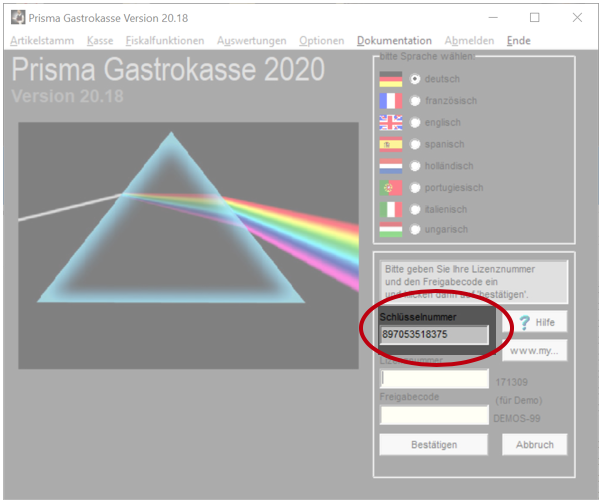Click the Abmelden menu item

click(x=469, y=41)
